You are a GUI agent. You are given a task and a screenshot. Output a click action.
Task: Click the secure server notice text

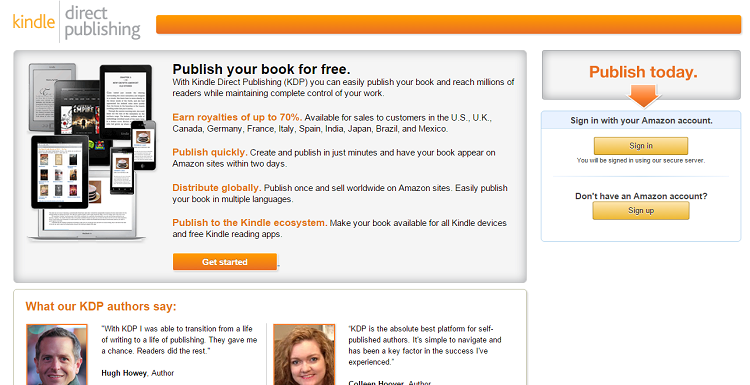[x=640, y=161]
